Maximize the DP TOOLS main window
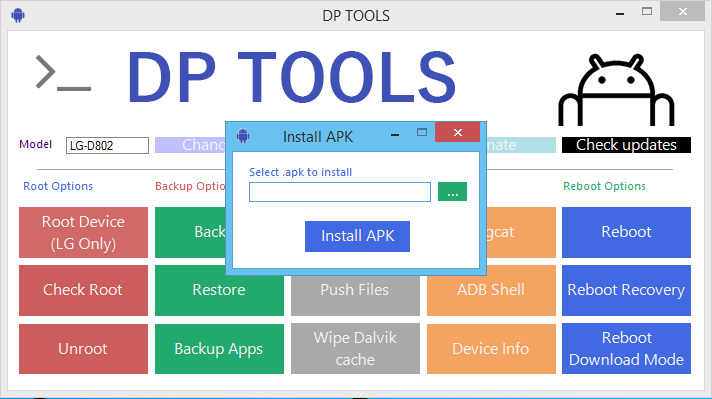Screen dimensions: 712x399 647,11
